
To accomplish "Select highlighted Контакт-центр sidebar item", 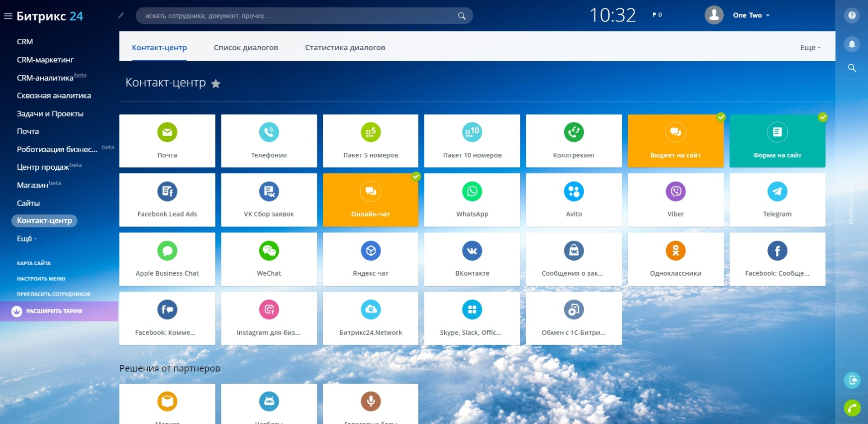I will pos(44,220).
